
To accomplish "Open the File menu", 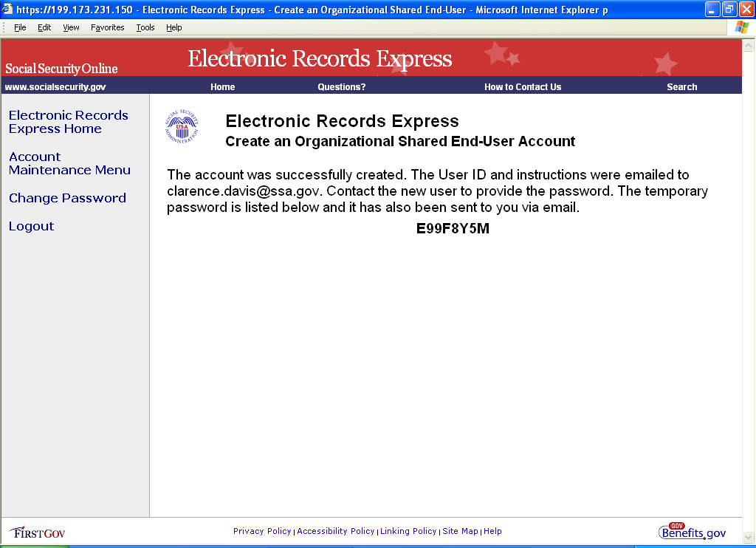I will pos(20,27).
